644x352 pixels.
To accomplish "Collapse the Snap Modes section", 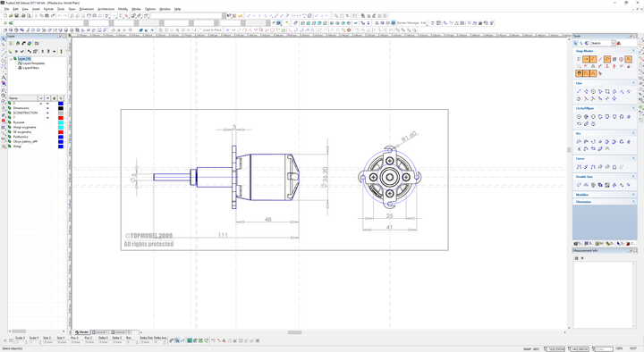I will click(x=633, y=51).
